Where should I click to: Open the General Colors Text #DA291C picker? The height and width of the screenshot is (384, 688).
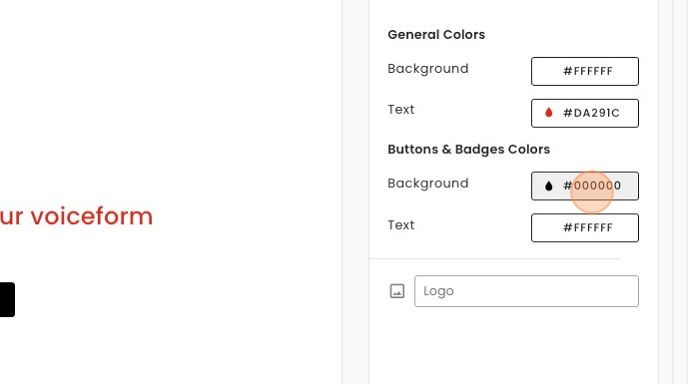[x=585, y=113]
